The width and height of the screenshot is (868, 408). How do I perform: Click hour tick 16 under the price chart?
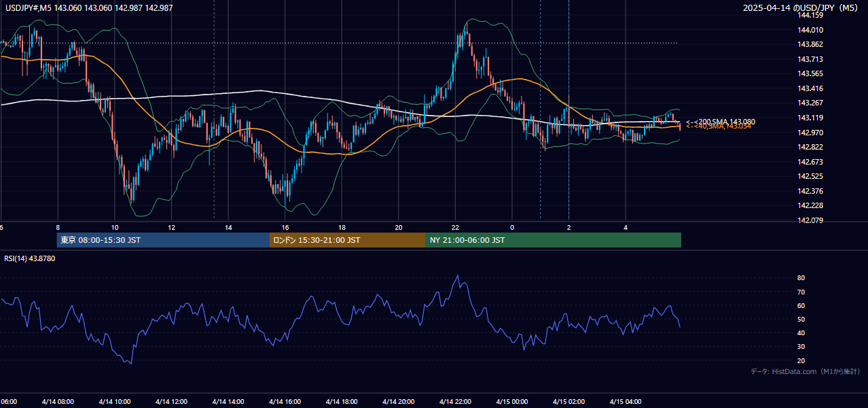point(285,227)
